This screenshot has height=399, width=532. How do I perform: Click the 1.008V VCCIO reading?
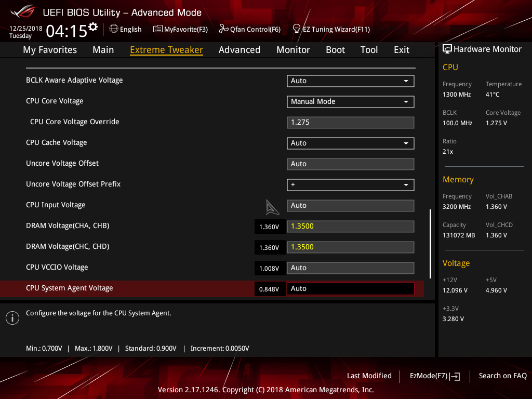[x=270, y=269]
